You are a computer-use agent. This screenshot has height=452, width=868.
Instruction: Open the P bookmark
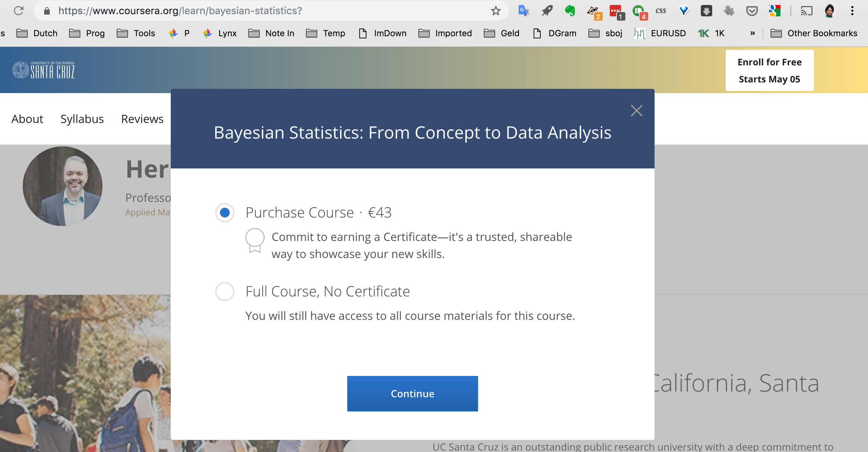point(179,33)
